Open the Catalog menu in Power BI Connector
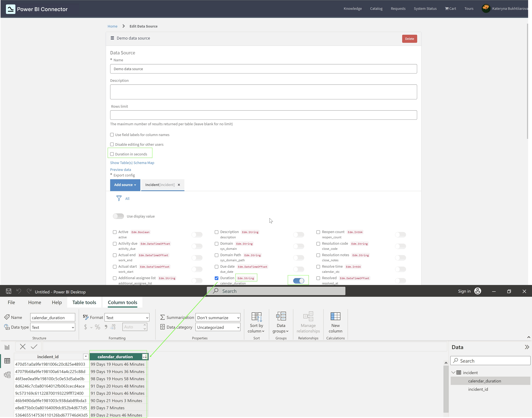532x418 pixels. [376, 9]
